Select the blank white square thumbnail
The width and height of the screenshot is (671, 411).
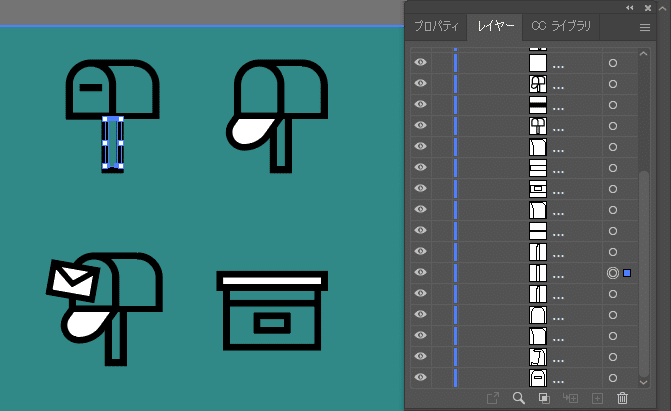click(x=538, y=63)
